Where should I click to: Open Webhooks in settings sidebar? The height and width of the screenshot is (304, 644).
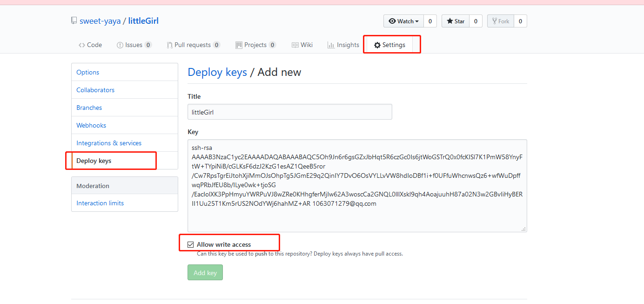click(x=125, y=125)
